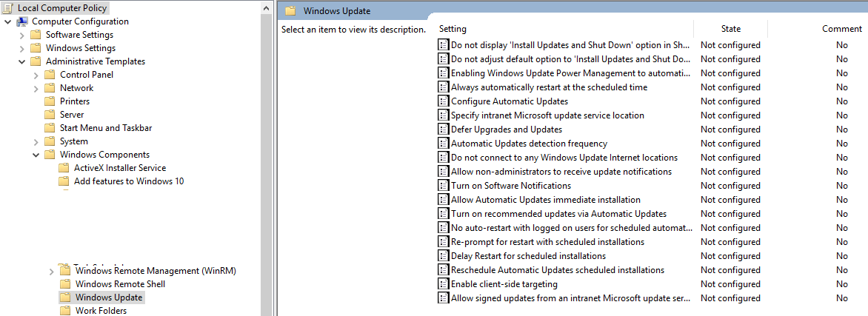Select 'Turn on recommended updates via Automatic Updates'
This screenshot has height=316, width=868.
pyautogui.click(x=558, y=214)
